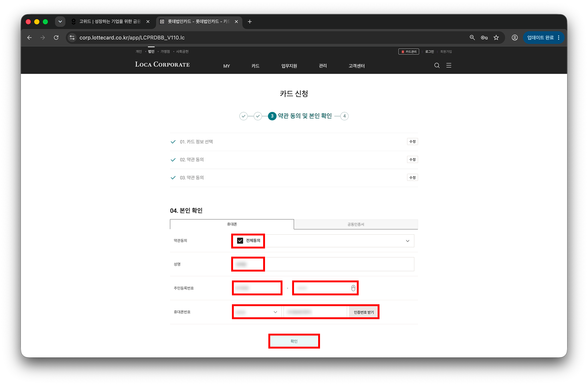This screenshot has height=385, width=588.
Task: Open a new browser tab
Action: pos(250,22)
